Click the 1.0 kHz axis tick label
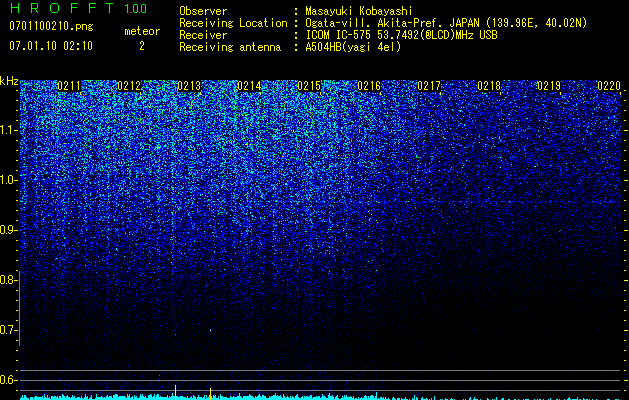 [9, 181]
